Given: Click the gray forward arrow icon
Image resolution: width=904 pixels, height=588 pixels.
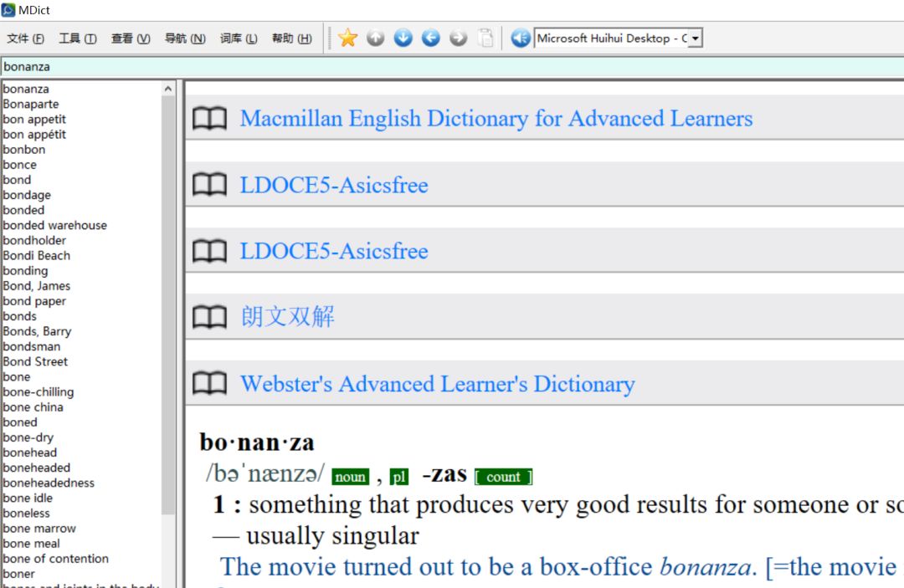Looking at the screenshot, I should tap(459, 38).
